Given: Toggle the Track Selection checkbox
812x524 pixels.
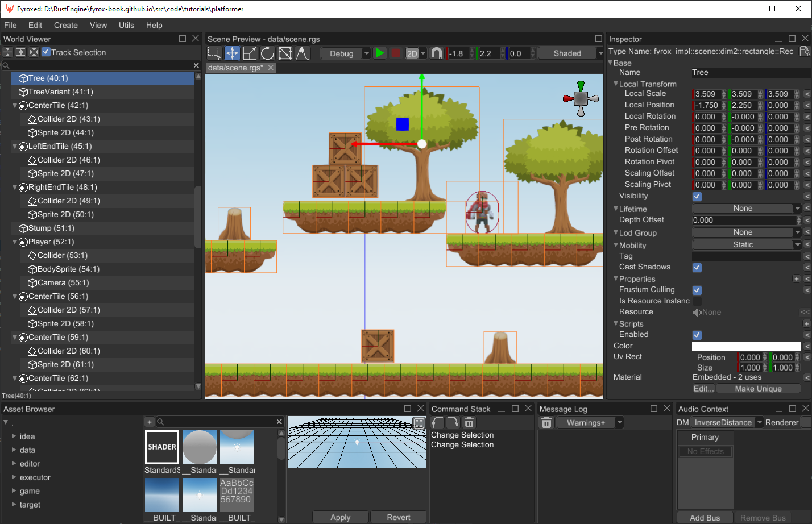Looking at the screenshot, I should 47,52.
